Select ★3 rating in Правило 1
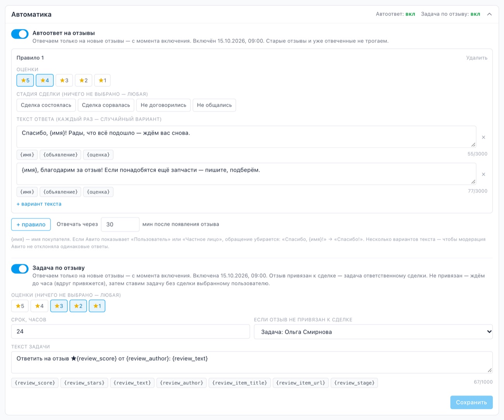 point(64,80)
